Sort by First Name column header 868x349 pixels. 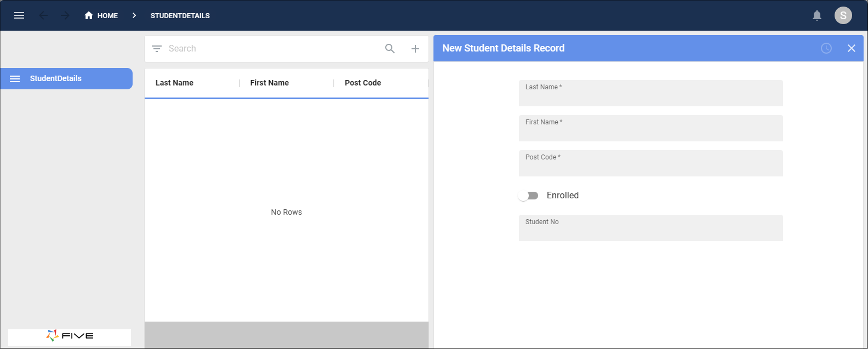[x=269, y=83]
